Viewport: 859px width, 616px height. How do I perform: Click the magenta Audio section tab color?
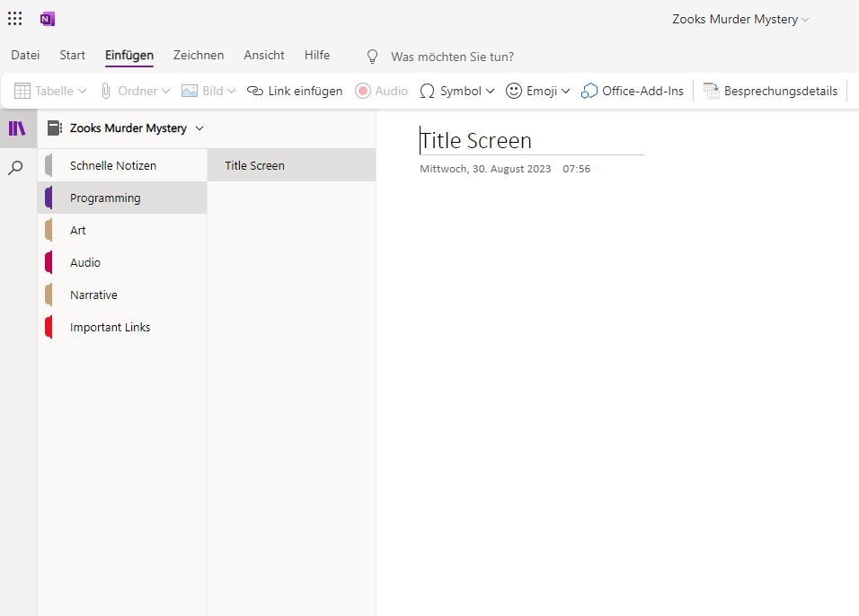click(49, 262)
